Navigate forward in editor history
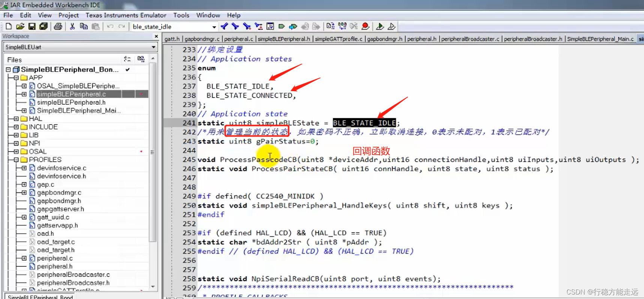Image resolution: width=644 pixels, height=299 pixels. pos(317,26)
